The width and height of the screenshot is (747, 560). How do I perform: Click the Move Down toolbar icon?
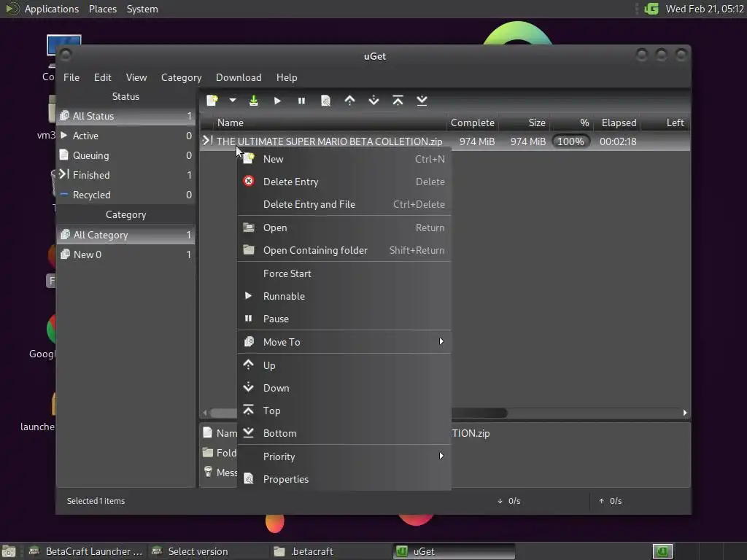pos(374,101)
